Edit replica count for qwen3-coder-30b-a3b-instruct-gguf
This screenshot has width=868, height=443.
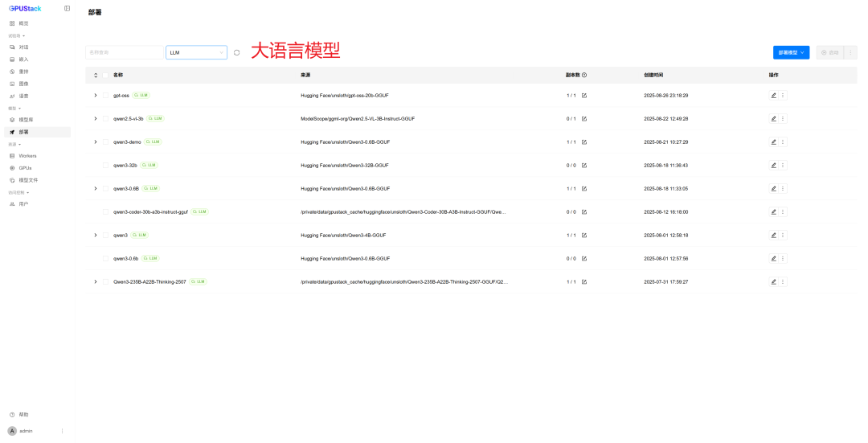coord(584,211)
